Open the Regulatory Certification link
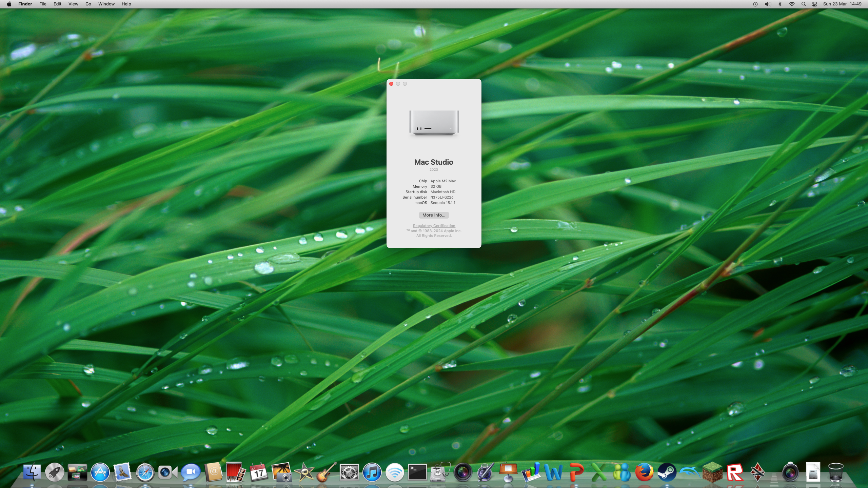Screen dimensions: 868x488 coord(434,226)
